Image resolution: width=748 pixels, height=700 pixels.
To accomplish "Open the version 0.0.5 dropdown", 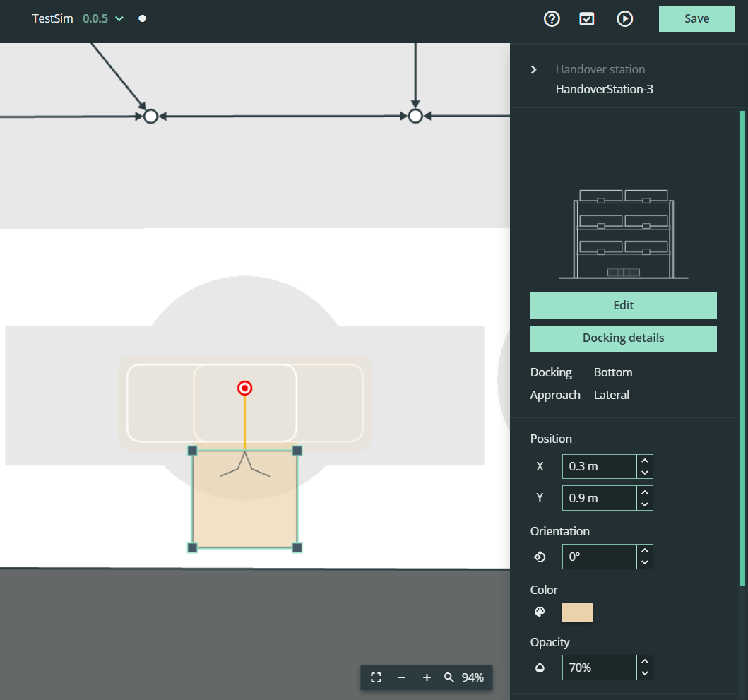I will (x=103, y=18).
